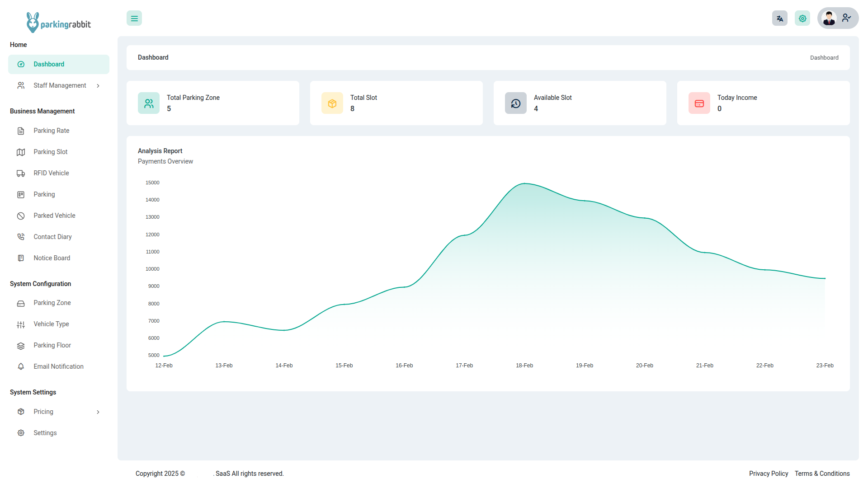Open the language translation icon
This screenshot has height=488, width=868.
(780, 19)
